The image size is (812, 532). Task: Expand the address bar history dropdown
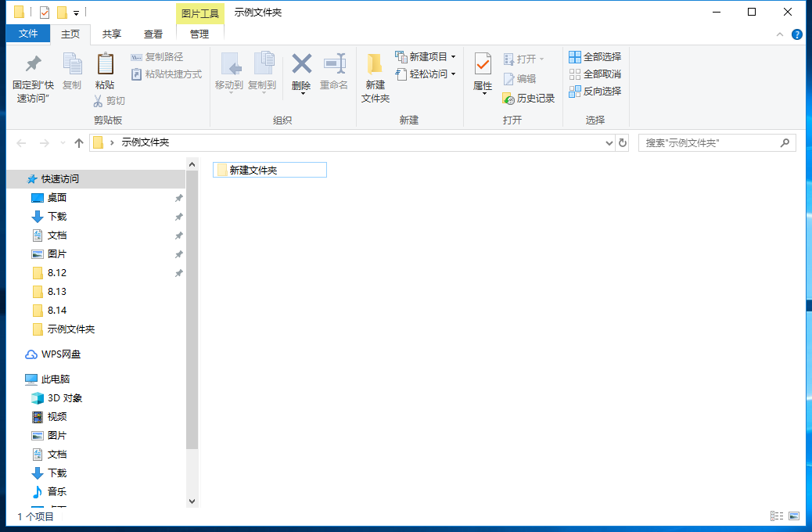609,143
